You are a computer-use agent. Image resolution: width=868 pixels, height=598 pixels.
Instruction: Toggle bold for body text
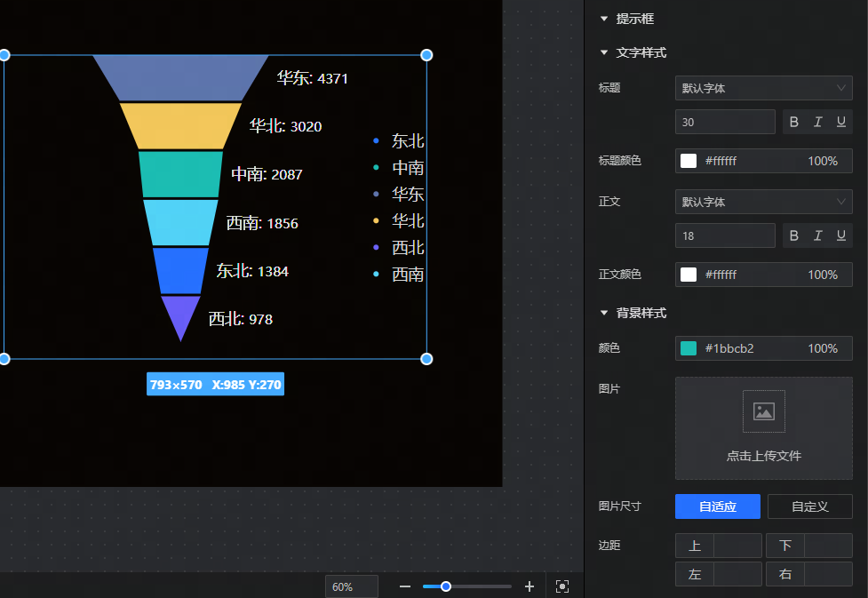coord(794,235)
